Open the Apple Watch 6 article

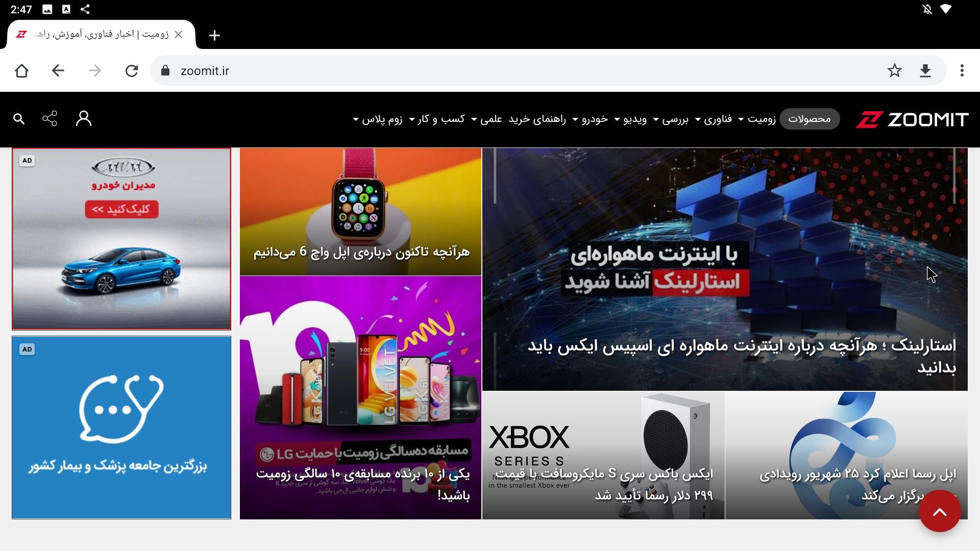pos(360,212)
